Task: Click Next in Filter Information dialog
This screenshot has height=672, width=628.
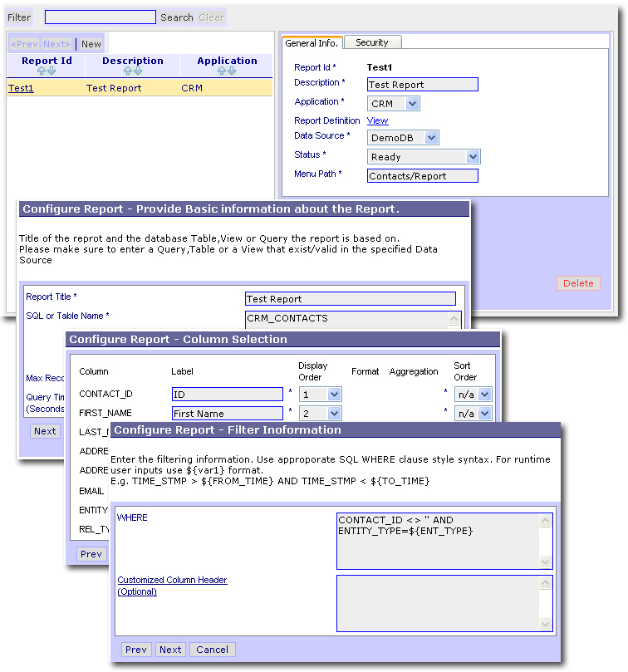Action: (x=170, y=650)
